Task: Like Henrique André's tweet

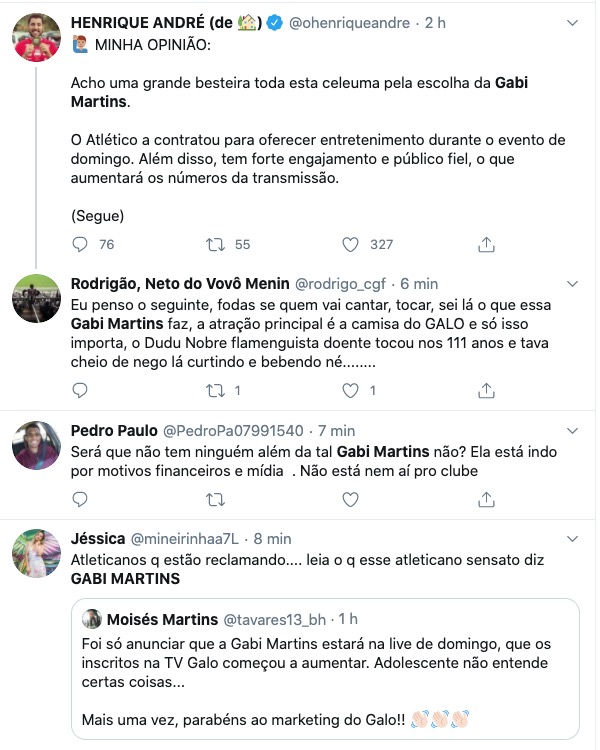Action: [x=350, y=244]
